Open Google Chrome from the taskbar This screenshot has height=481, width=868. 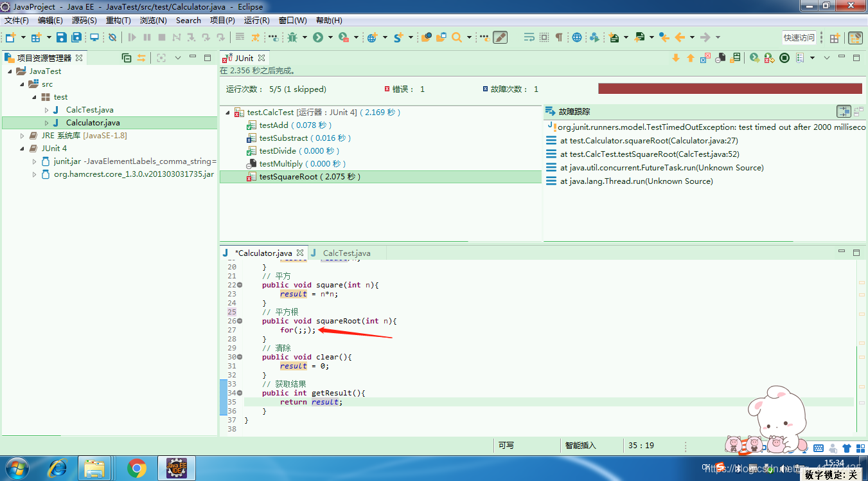pyautogui.click(x=136, y=467)
